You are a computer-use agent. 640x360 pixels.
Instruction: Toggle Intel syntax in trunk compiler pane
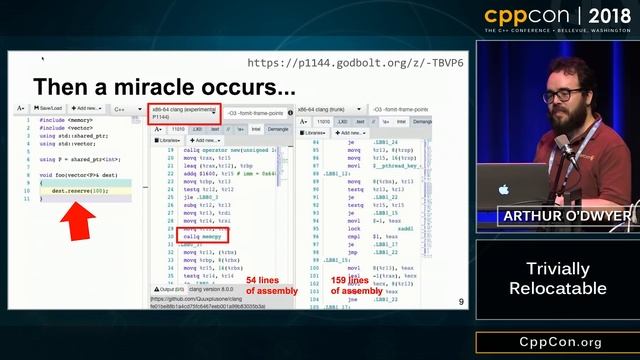click(401, 122)
